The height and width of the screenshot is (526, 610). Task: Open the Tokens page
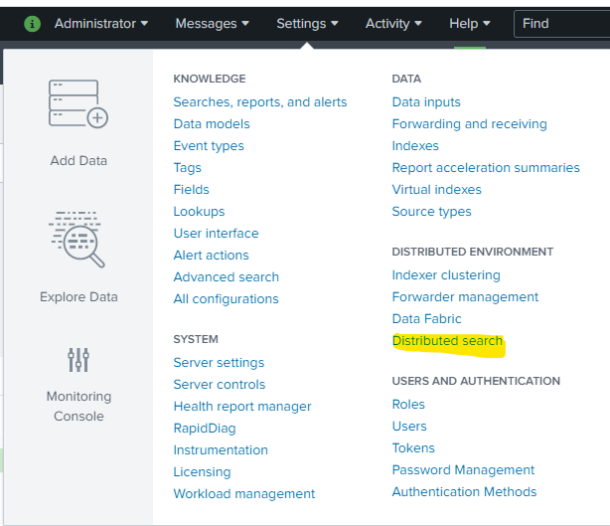pos(414,448)
